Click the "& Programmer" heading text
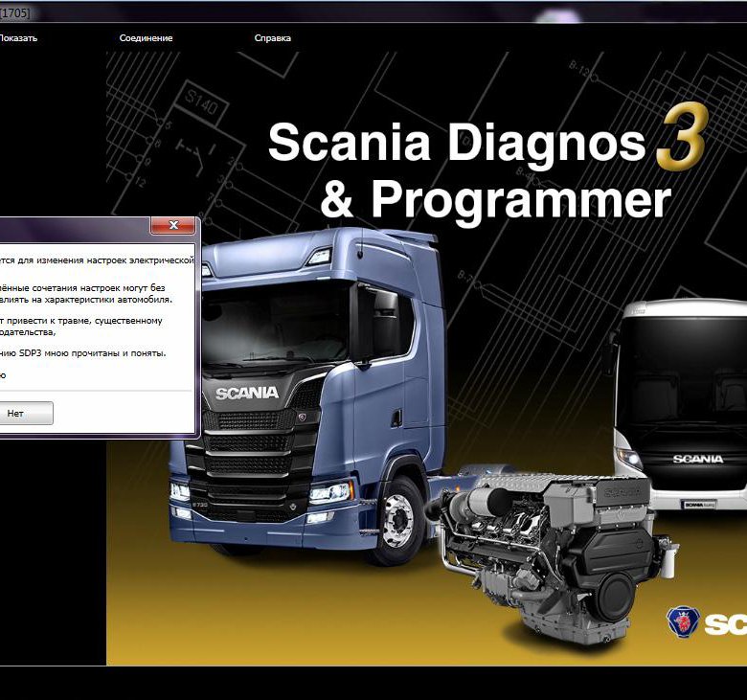747x700 pixels. 494,200
